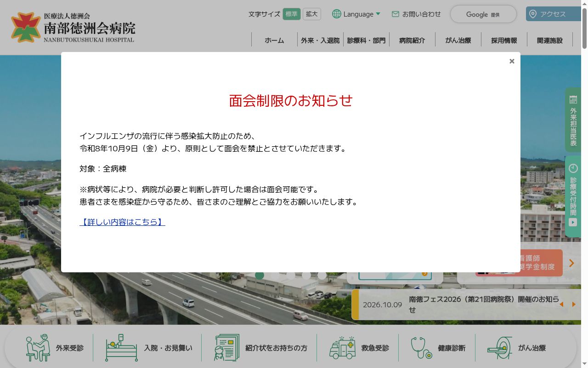Open the ホーム menu item
The width and height of the screenshot is (588, 368).
pyautogui.click(x=274, y=40)
